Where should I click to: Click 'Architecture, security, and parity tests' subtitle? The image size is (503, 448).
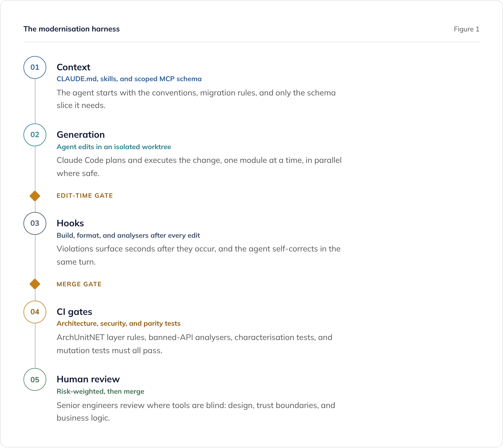[x=119, y=323]
